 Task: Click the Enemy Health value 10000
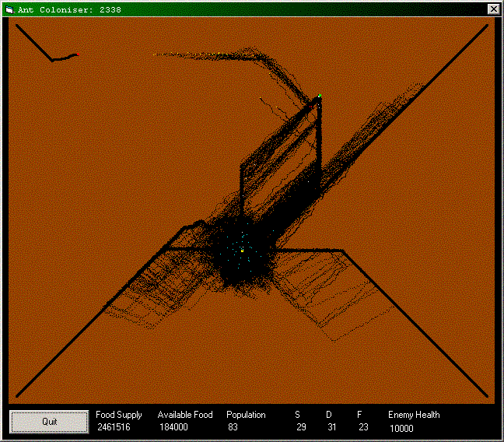click(401, 428)
